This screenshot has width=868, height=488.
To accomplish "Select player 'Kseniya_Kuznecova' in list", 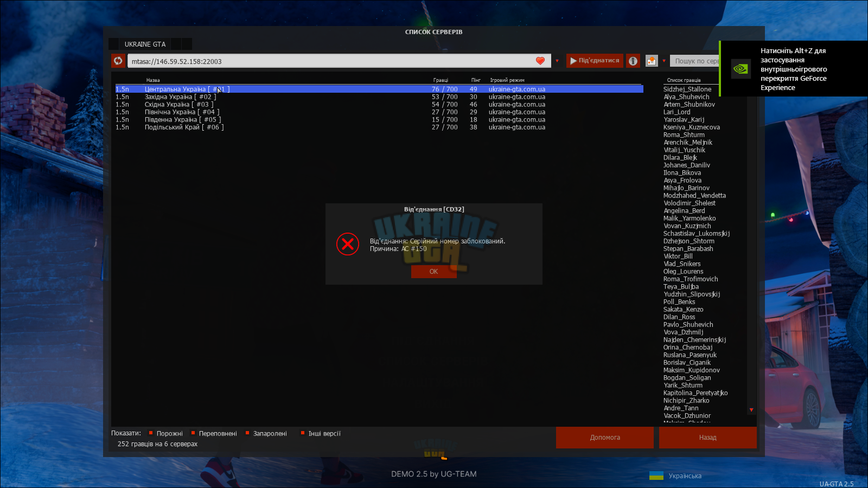I will click(691, 127).
